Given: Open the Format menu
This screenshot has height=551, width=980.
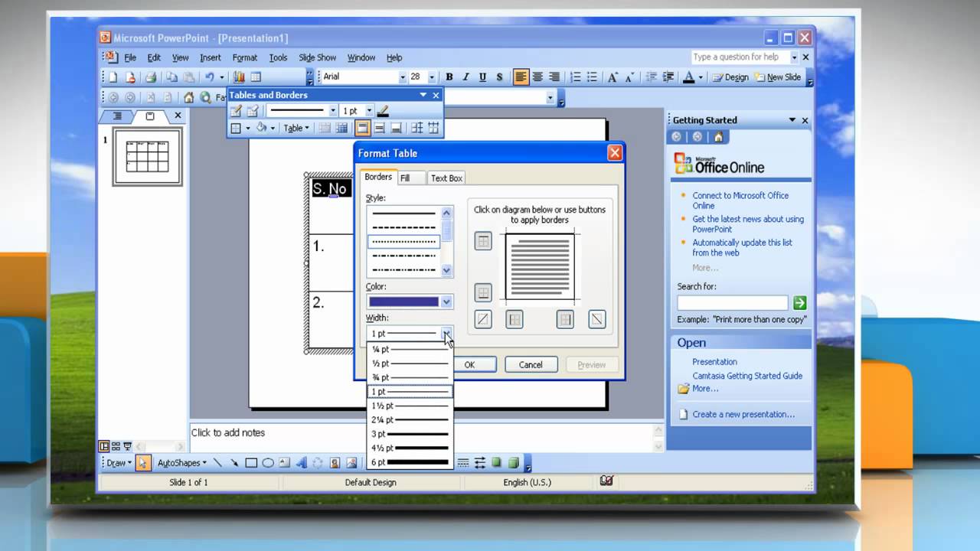Looking at the screenshot, I should [245, 57].
